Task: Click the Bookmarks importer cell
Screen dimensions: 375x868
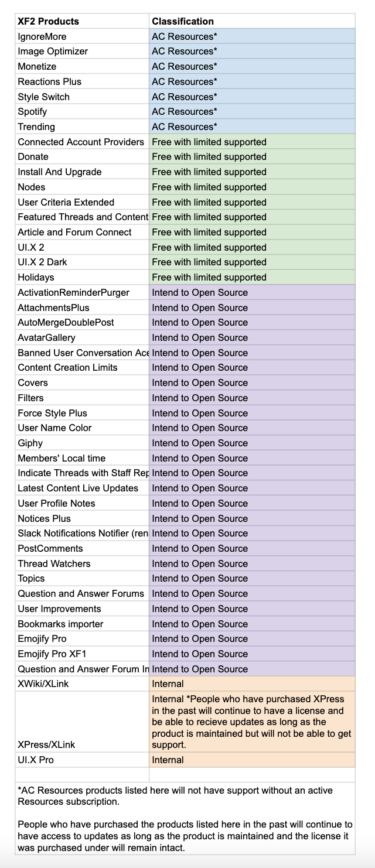Action: [60, 624]
